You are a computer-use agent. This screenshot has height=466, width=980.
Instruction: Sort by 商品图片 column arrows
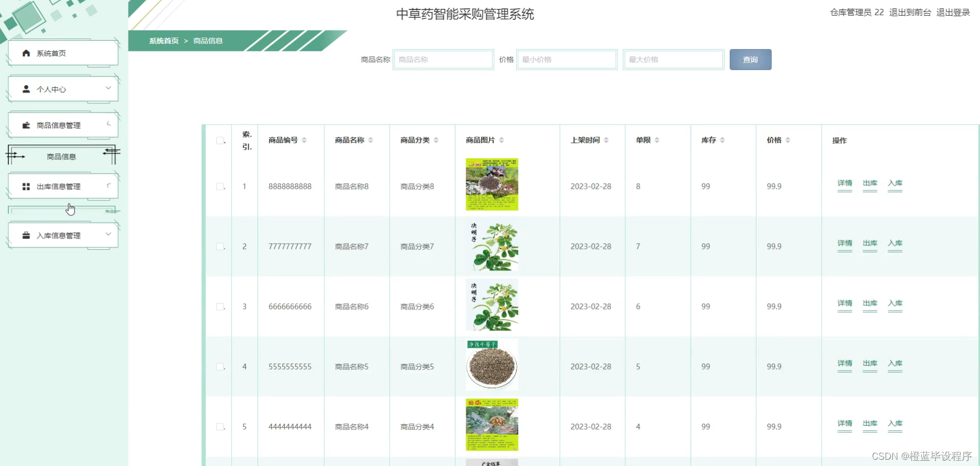click(x=501, y=140)
